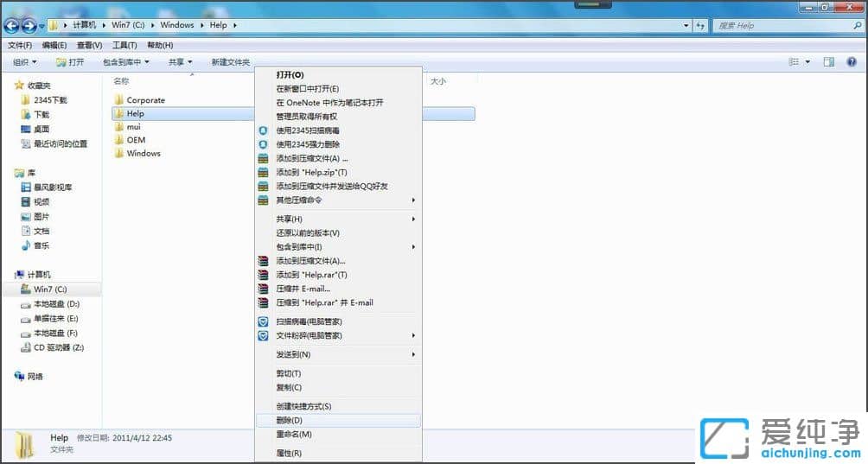The width and height of the screenshot is (868, 464).
Task: Click the 大小 column header
Action: (438, 81)
